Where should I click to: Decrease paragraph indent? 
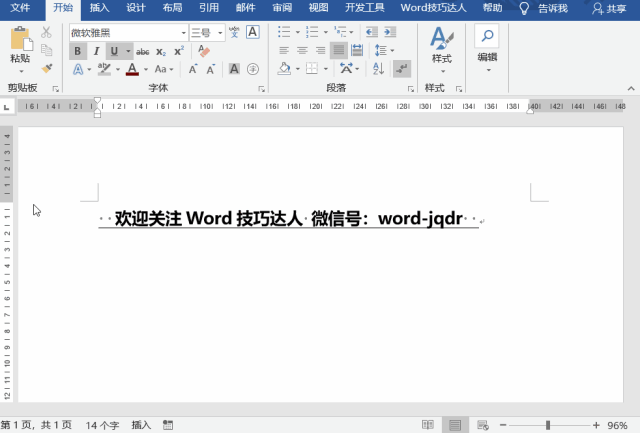click(x=371, y=32)
